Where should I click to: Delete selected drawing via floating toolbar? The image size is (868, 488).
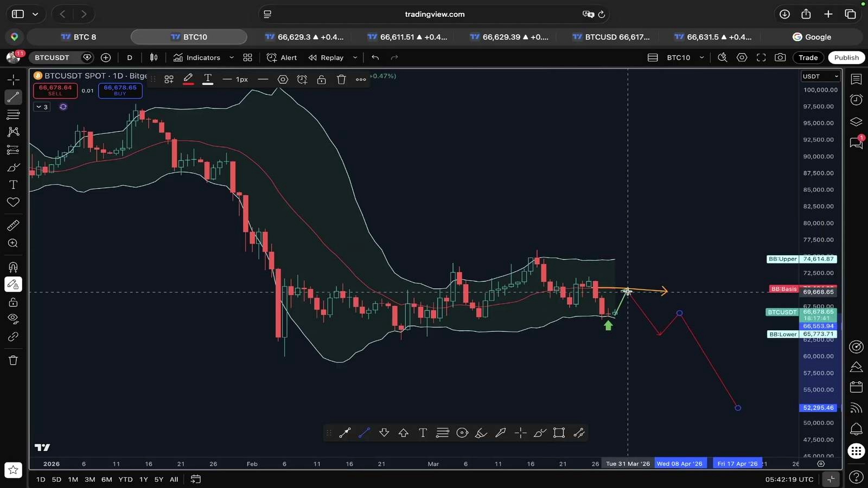tap(341, 80)
